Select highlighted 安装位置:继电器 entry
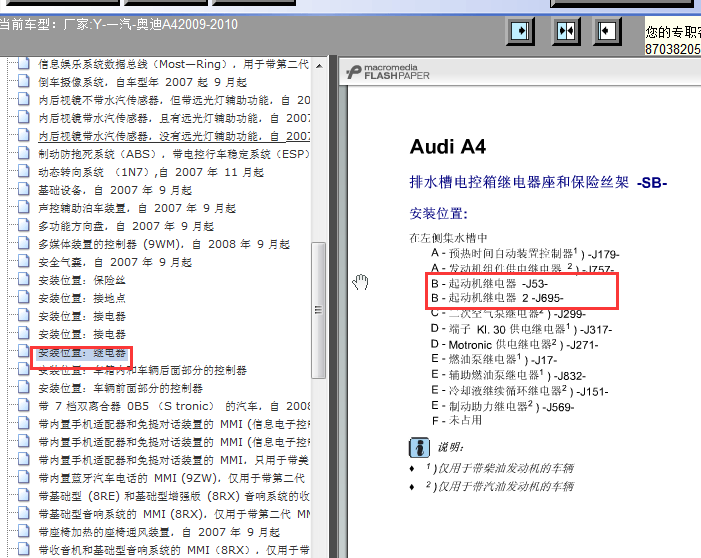 tap(82, 353)
